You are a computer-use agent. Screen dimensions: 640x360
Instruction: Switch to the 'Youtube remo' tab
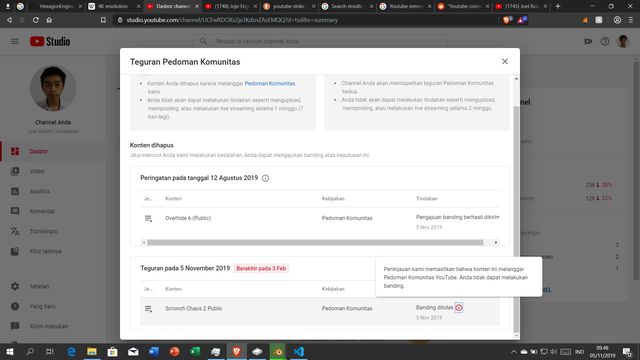(x=406, y=6)
